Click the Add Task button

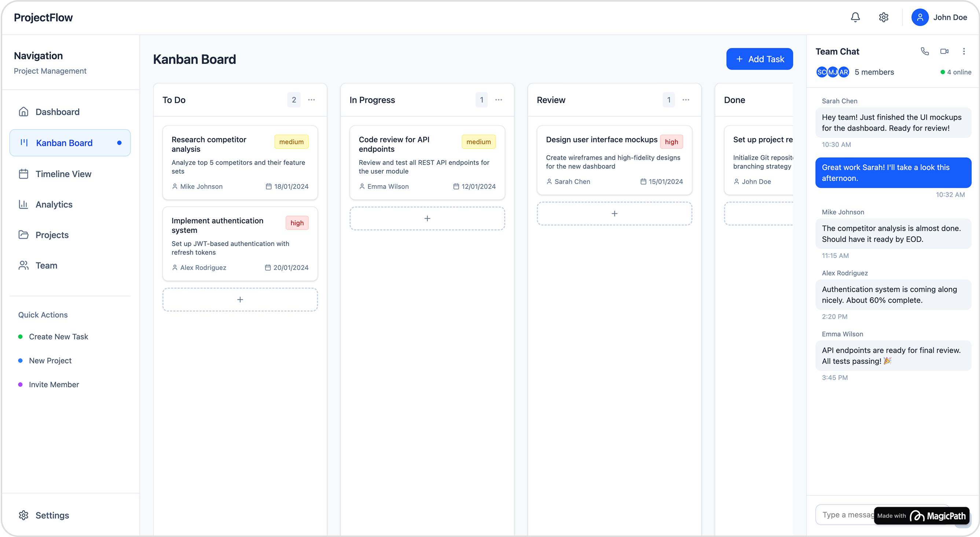click(759, 59)
